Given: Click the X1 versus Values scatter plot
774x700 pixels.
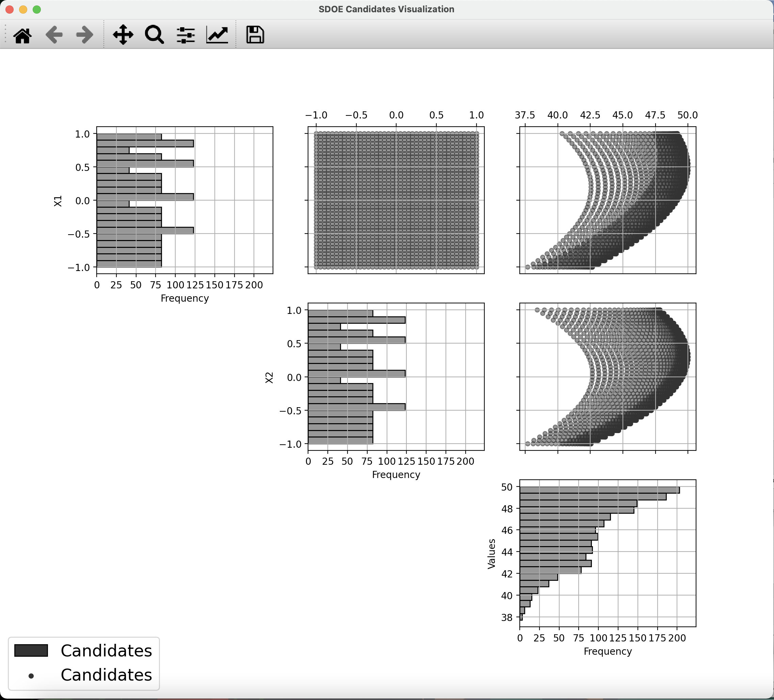Looking at the screenshot, I should click(608, 200).
